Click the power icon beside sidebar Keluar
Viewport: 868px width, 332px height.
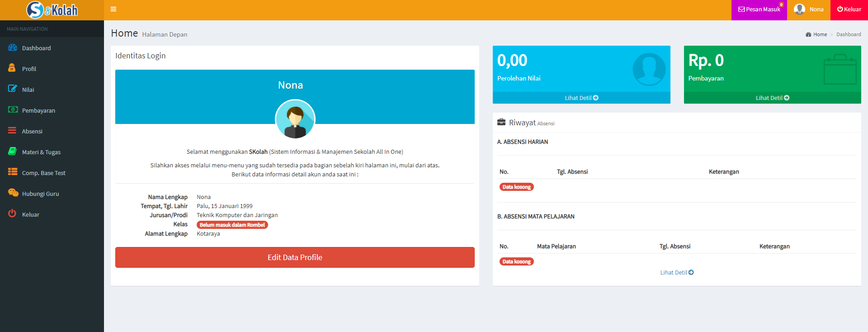coord(12,214)
